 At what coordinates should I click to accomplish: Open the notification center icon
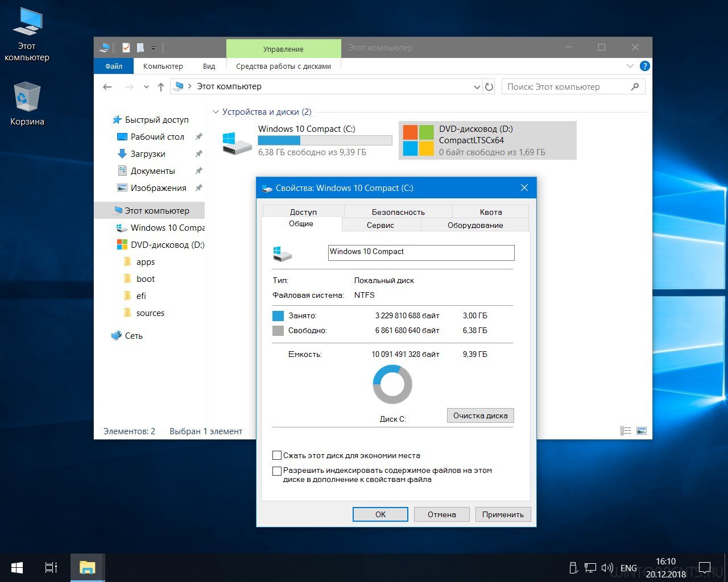tap(705, 567)
